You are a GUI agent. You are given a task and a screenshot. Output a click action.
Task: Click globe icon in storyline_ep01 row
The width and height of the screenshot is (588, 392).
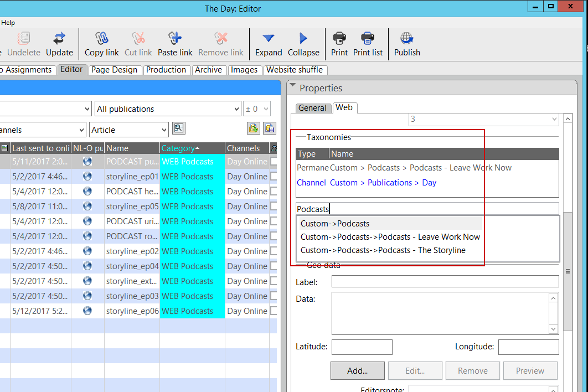click(87, 176)
